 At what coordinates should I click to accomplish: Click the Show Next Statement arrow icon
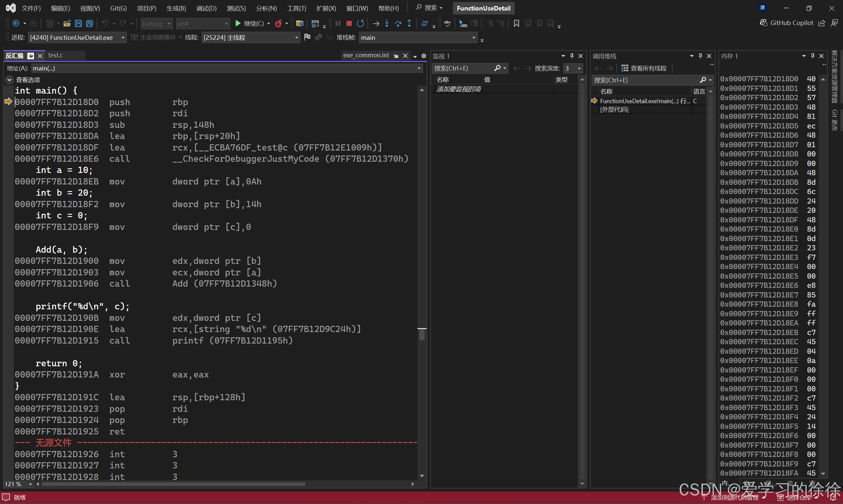(376, 23)
